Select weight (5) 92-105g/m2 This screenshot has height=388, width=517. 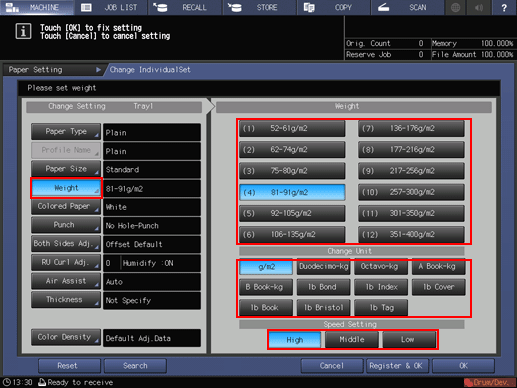(x=292, y=213)
